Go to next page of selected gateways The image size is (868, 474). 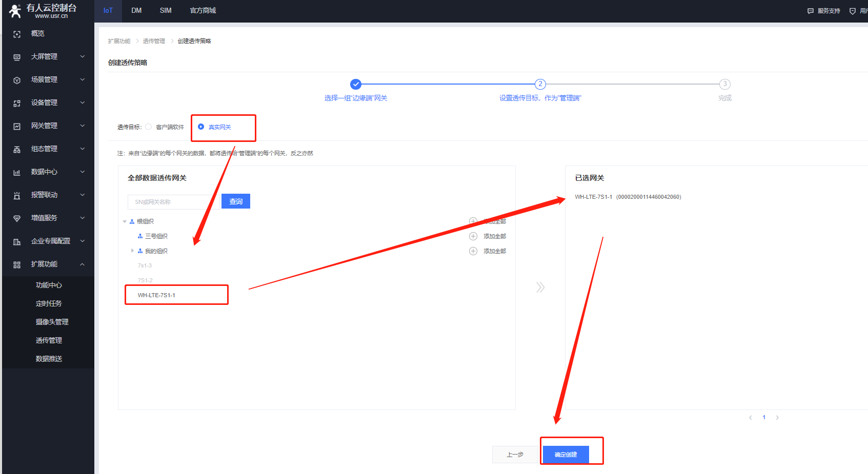coord(777,418)
